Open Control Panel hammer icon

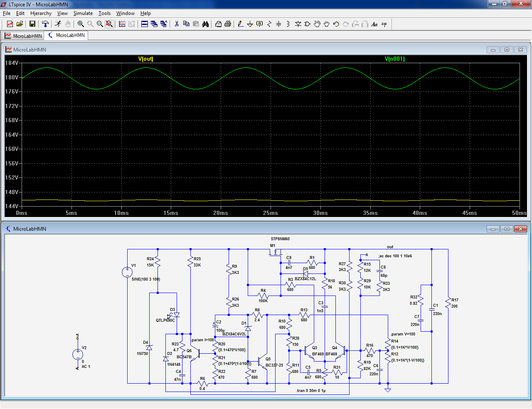pos(45,24)
